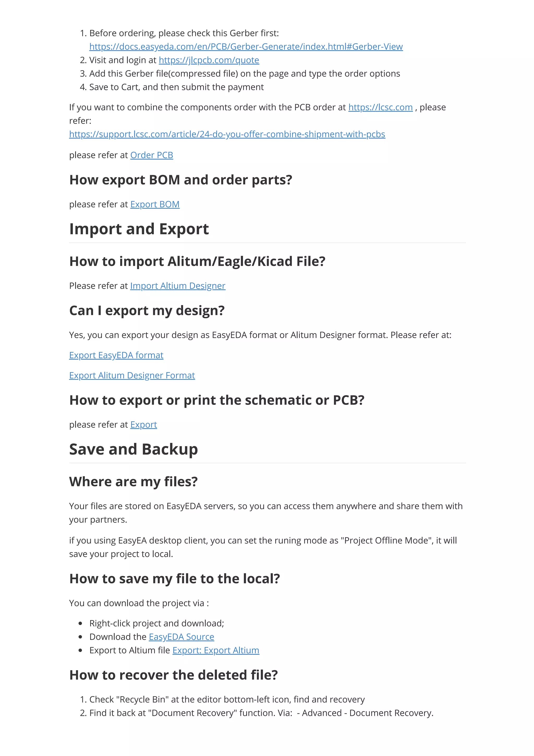Click the "Can I export my design?" heading
534x756 pixels.
pyautogui.click(x=147, y=311)
